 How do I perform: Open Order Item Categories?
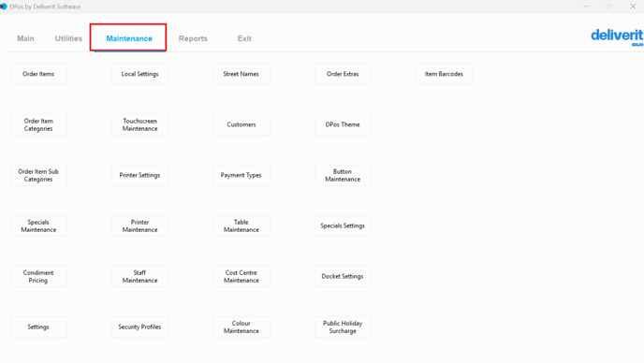(x=38, y=124)
